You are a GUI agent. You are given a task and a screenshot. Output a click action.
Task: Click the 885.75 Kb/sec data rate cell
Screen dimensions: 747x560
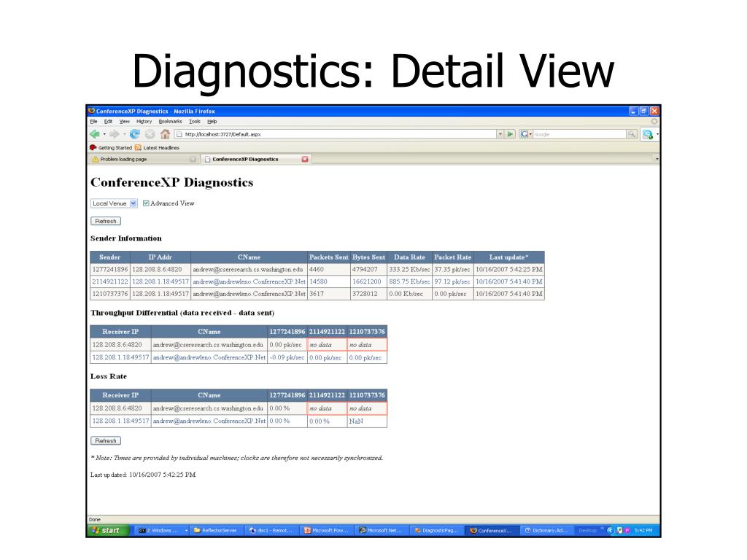click(x=409, y=281)
